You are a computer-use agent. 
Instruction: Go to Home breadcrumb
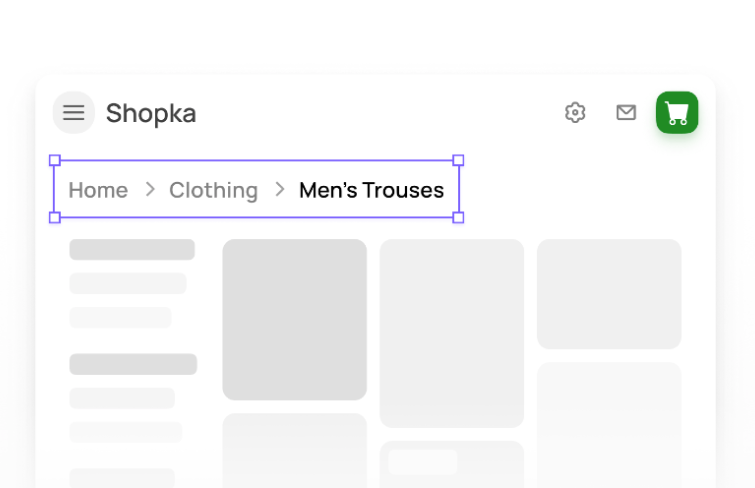pos(98,190)
